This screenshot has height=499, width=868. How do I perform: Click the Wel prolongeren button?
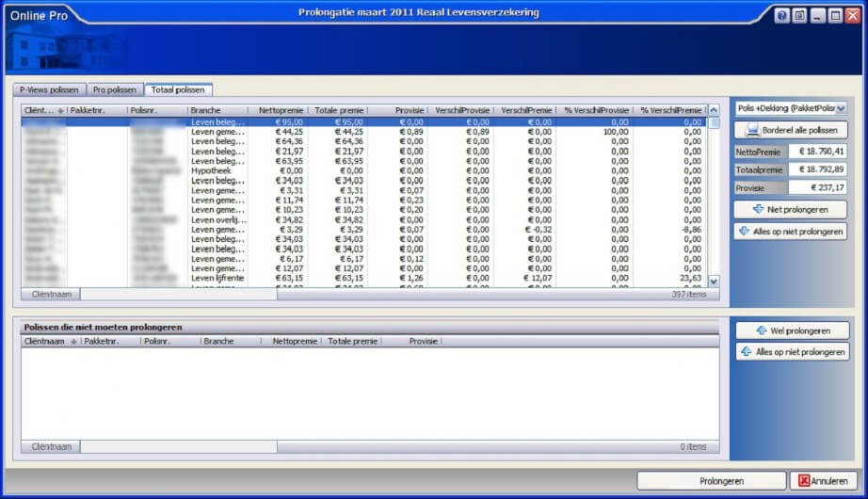click(792, 330)
